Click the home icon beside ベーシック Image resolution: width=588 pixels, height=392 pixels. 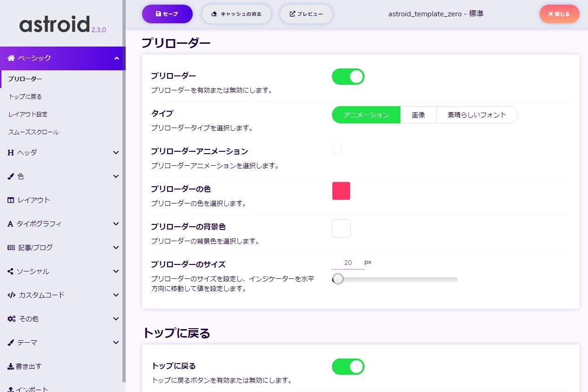11,58
